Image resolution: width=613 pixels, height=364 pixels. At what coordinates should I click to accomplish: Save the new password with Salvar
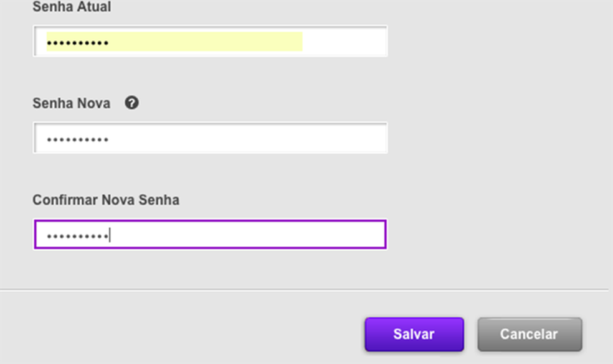click(x=414, y=334)
